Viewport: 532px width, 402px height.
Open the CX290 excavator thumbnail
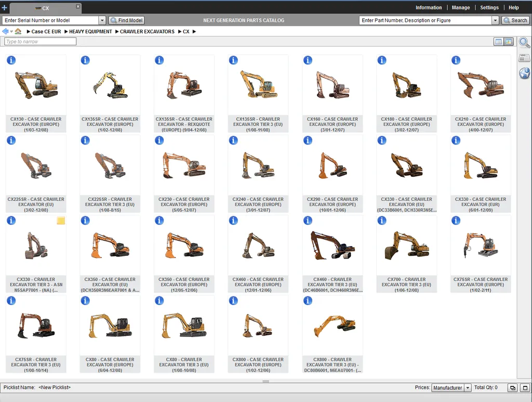332,165
